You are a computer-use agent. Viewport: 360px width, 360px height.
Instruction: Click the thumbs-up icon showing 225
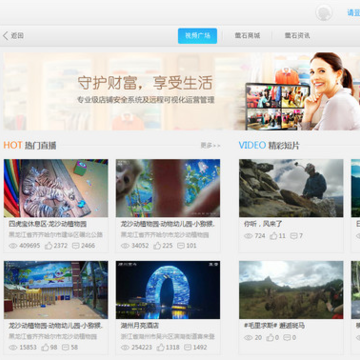[157, 246]
